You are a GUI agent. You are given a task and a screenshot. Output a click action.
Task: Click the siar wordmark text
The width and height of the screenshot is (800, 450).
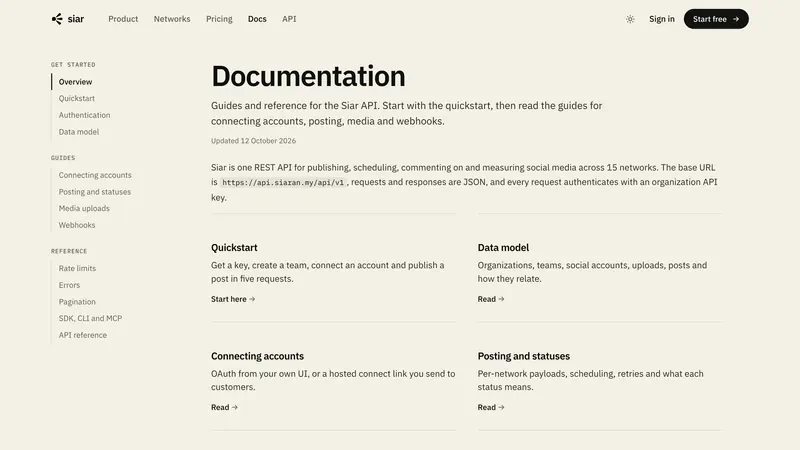(x=76, y=19)
